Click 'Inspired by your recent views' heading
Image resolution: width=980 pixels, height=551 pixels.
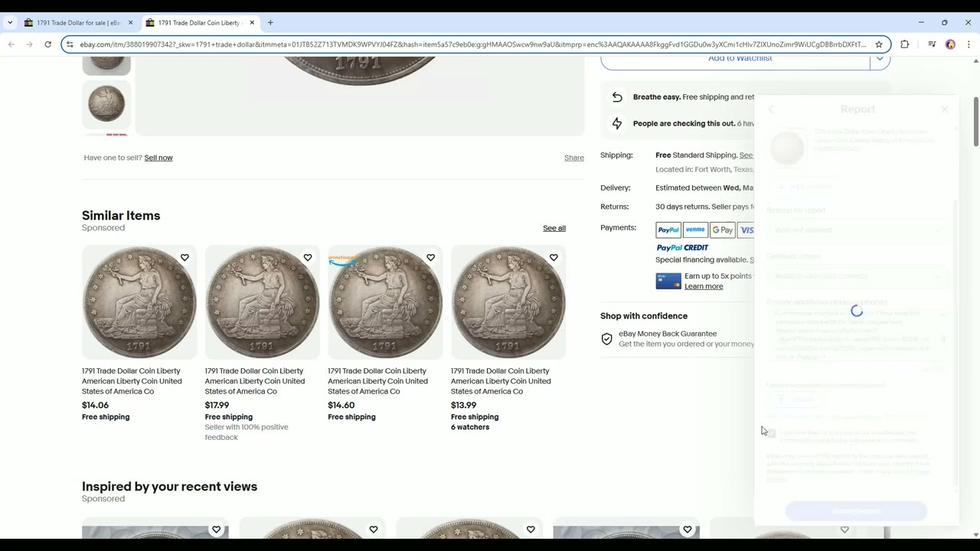[x=169, y=487]
